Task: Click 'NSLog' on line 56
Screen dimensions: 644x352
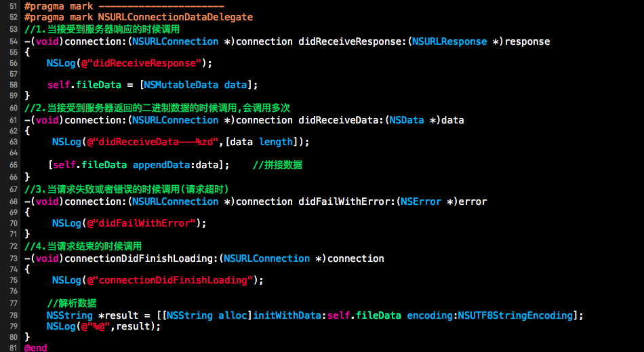Action: pos(61,63)
